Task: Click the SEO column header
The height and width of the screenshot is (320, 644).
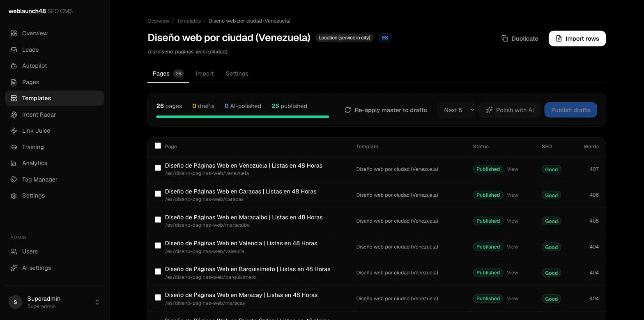Action: point(547,147)
